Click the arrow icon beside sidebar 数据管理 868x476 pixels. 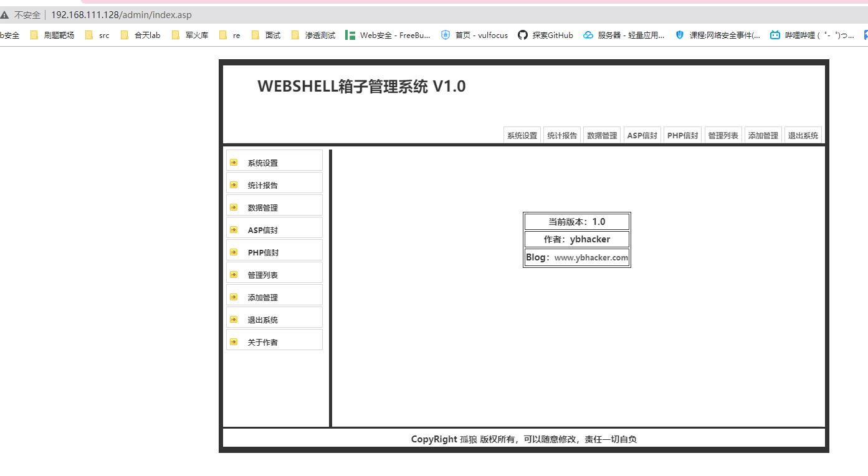point(234,207)
